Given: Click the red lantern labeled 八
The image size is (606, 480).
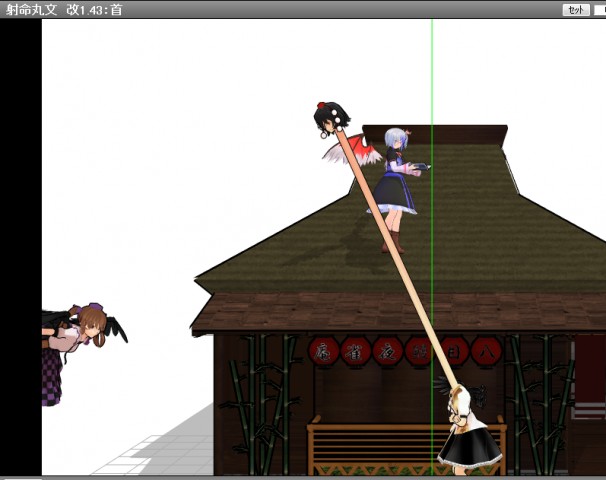Looking at the screenshot, I should point(486,351).
